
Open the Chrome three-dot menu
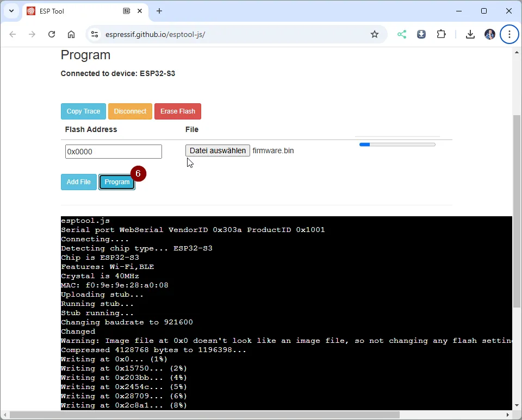pyautogui.click(x=509, y=34)
